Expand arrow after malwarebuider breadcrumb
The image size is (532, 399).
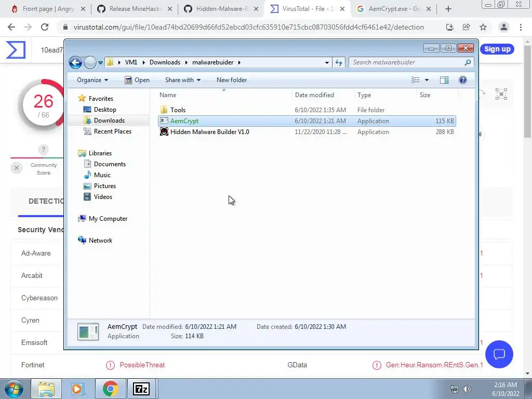point(240,62)
